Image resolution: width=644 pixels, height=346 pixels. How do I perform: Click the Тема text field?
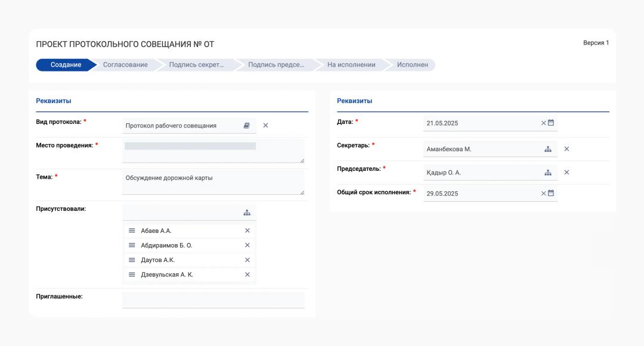(x=213, y=182)
